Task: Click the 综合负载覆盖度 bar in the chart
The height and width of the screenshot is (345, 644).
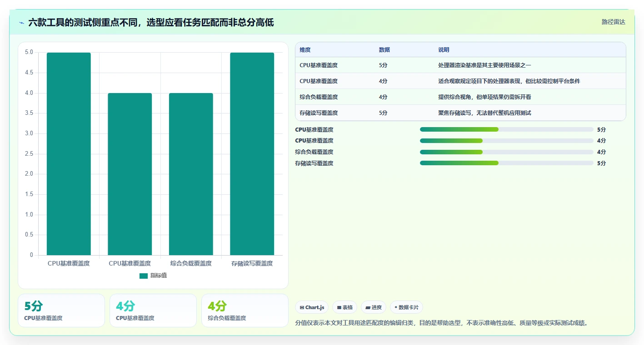Action: click(191, 174)
